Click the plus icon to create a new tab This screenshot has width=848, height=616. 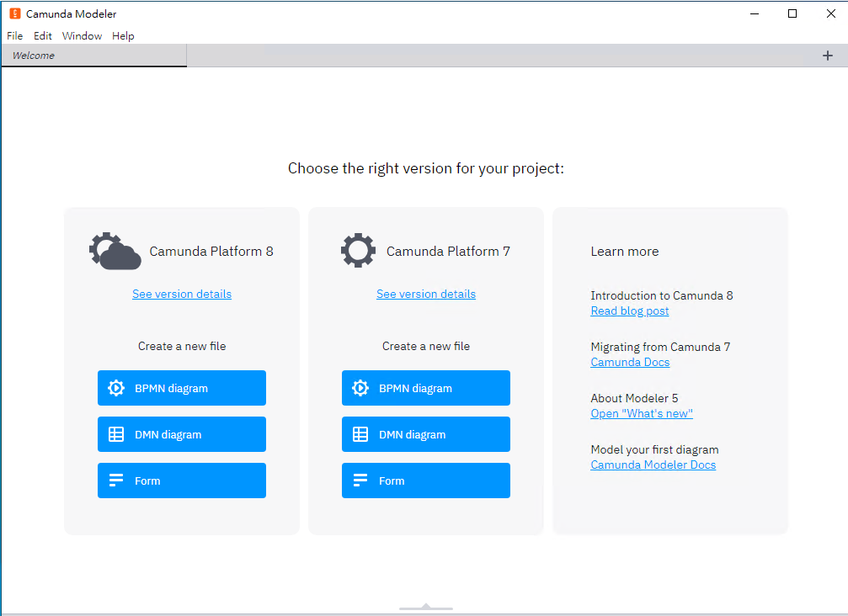click(828, 56)
